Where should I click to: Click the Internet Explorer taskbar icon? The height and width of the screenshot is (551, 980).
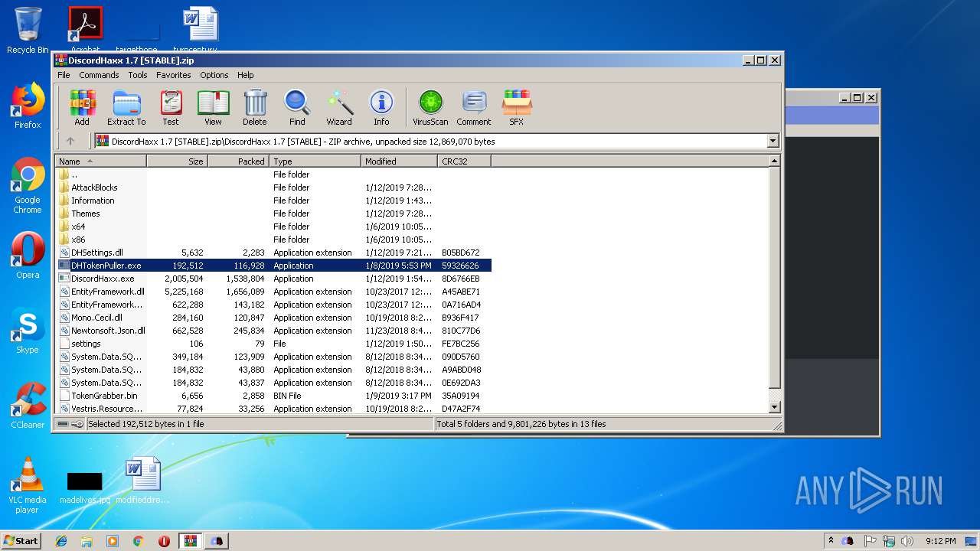(x=61, y=541)
